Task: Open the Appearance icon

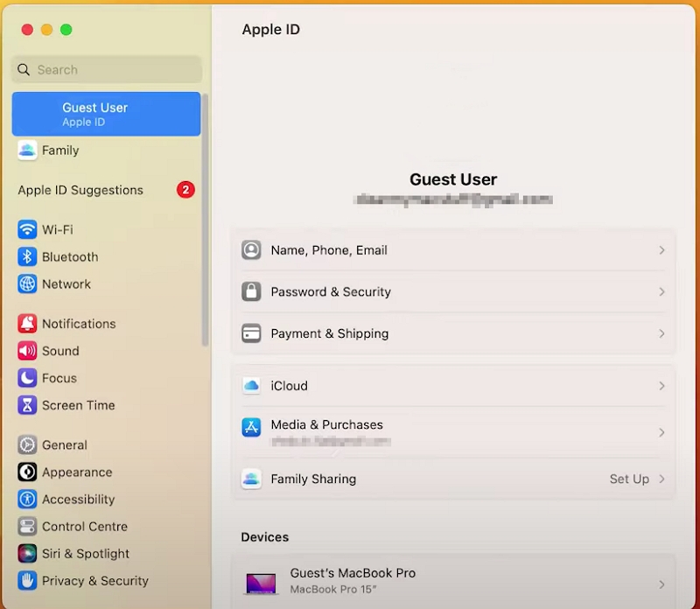Action: point(27,472)
